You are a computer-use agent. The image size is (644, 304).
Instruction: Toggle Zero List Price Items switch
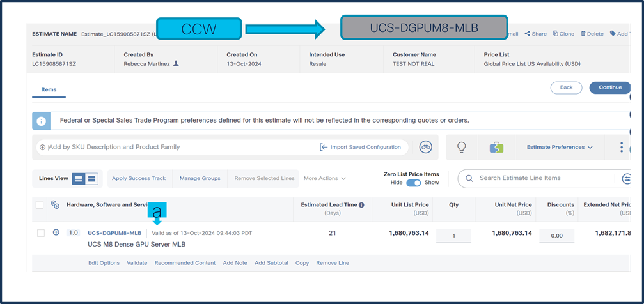click(414, 183)
